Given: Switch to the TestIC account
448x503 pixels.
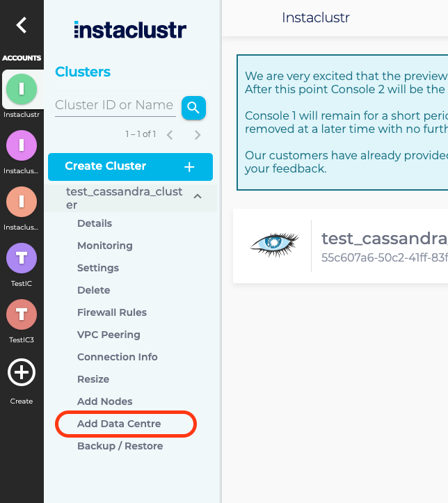Looking at the screenshot, I should coord(22,259).
